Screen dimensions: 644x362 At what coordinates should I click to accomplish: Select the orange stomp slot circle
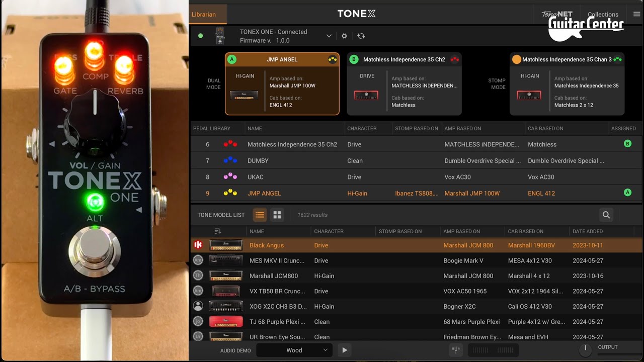[x=516, y=59]
